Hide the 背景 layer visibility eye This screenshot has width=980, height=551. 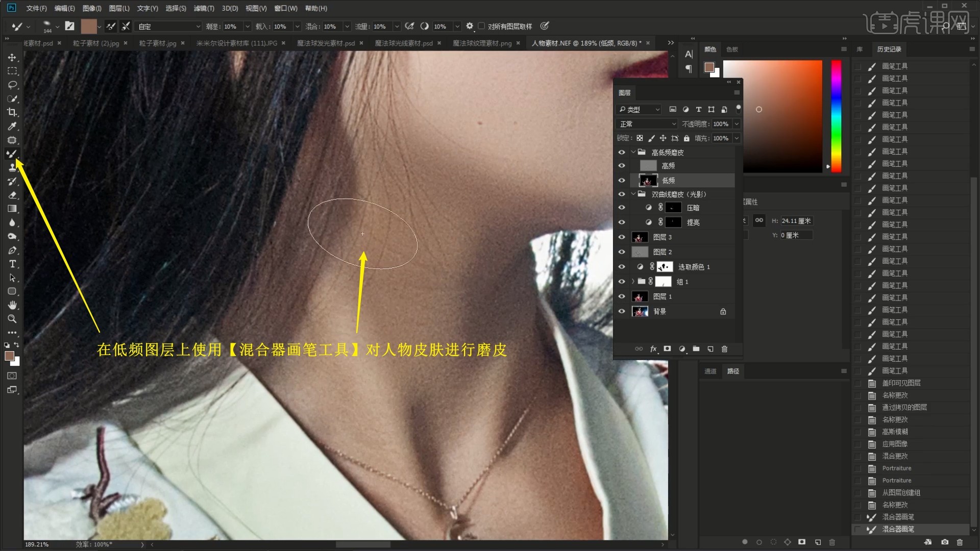click(x=622, y=311)
